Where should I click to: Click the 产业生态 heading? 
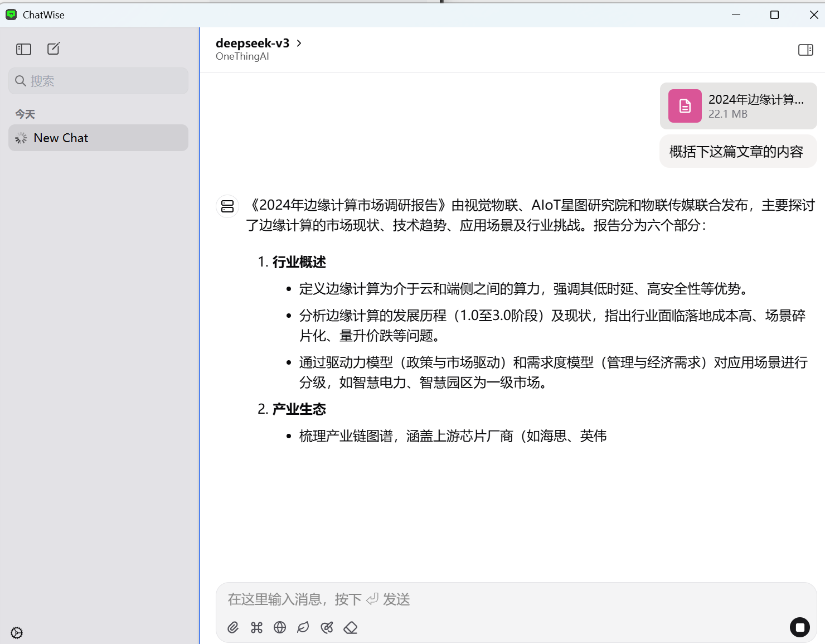coord(299,409)
